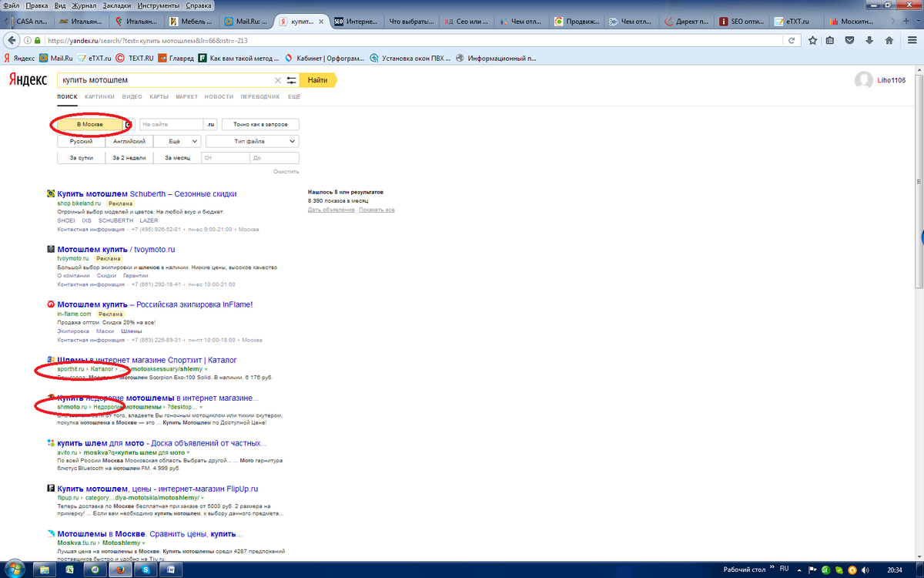Switch to Firefox in the taskbar
Screen dimensions: 924x578
pos(119,570)
